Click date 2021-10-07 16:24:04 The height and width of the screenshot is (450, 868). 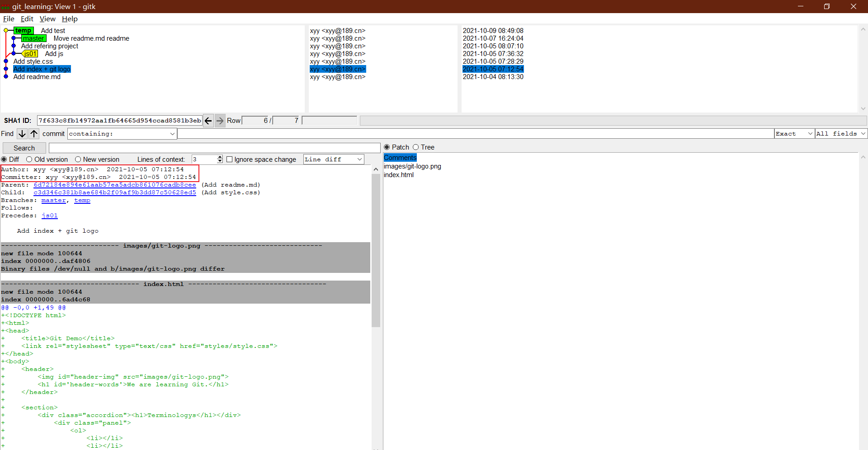[493, 38]
